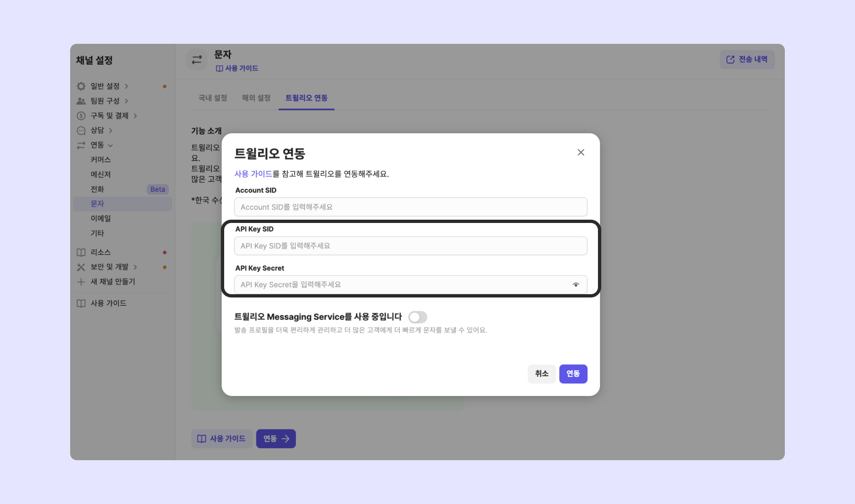Switch to the 해외 설정 tab
855x504 pixels.
tap(256, 98)
